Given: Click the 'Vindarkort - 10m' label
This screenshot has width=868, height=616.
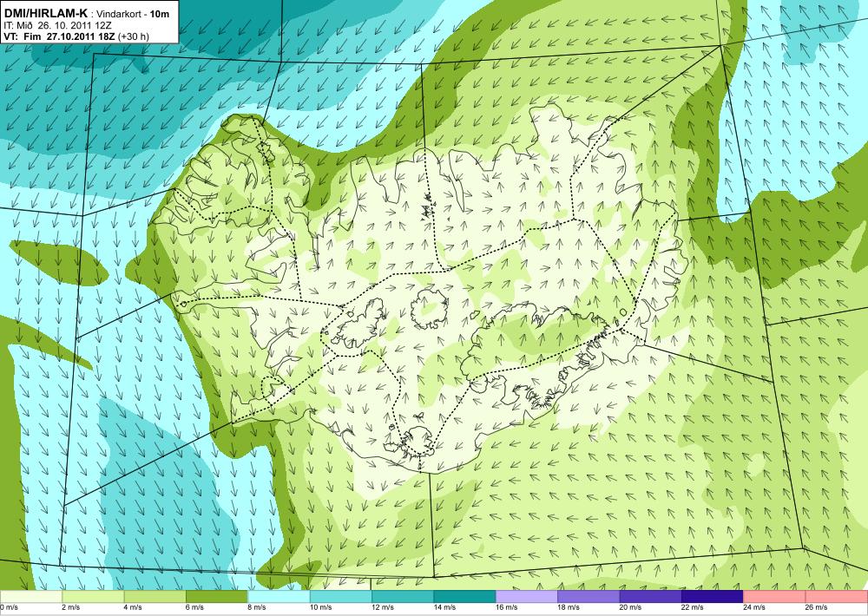Looking at the screenshot, I should click(134, 14).
